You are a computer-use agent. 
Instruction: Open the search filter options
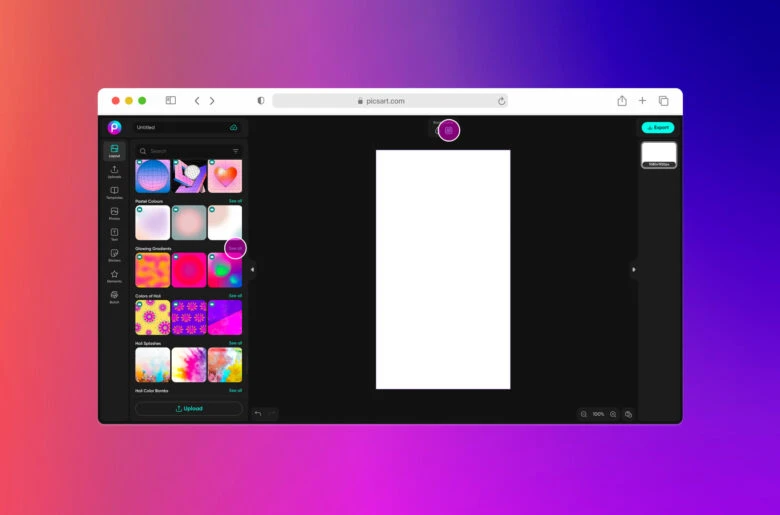236,151
